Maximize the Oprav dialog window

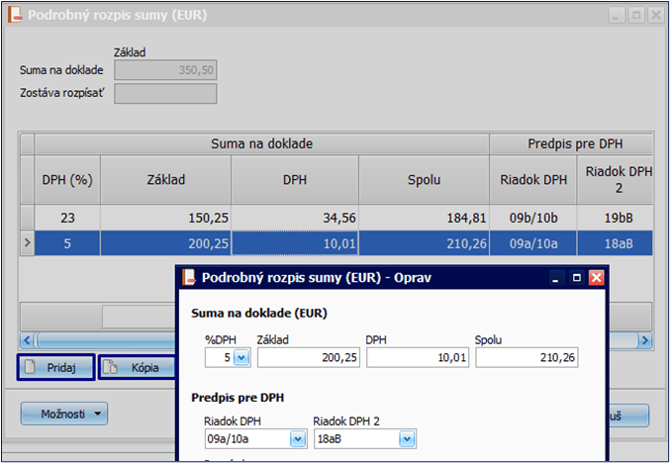pos(576,278)
